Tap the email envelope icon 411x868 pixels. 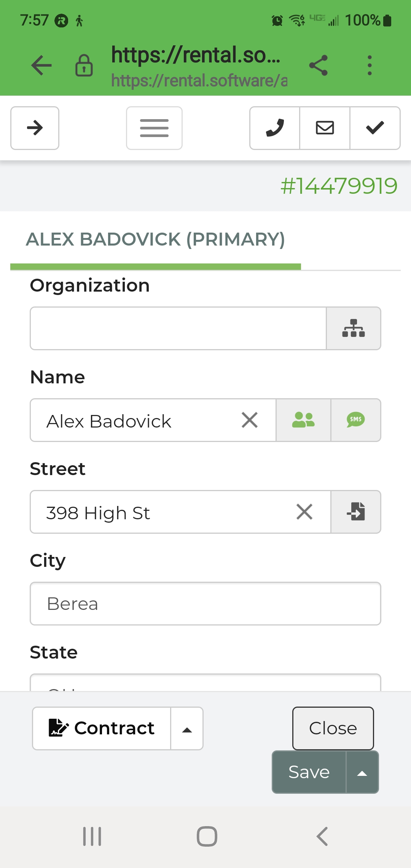[x=325, y=128]
